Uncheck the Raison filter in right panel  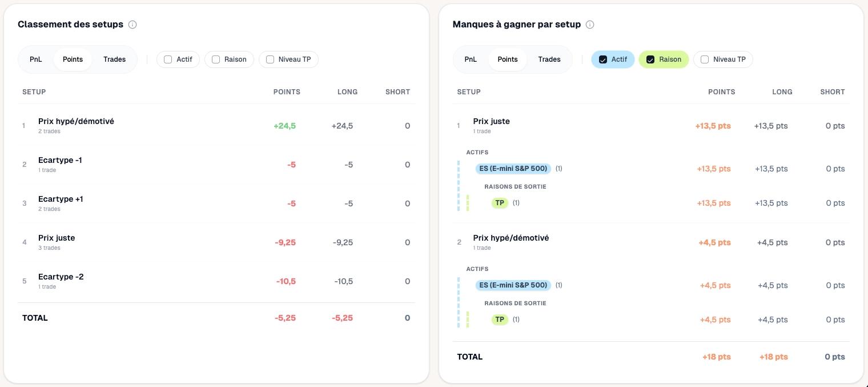651,59
